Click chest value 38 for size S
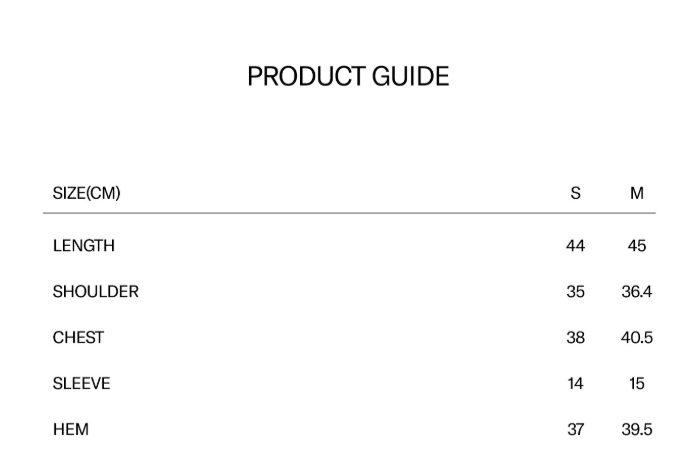 click(x=575, y=338)
